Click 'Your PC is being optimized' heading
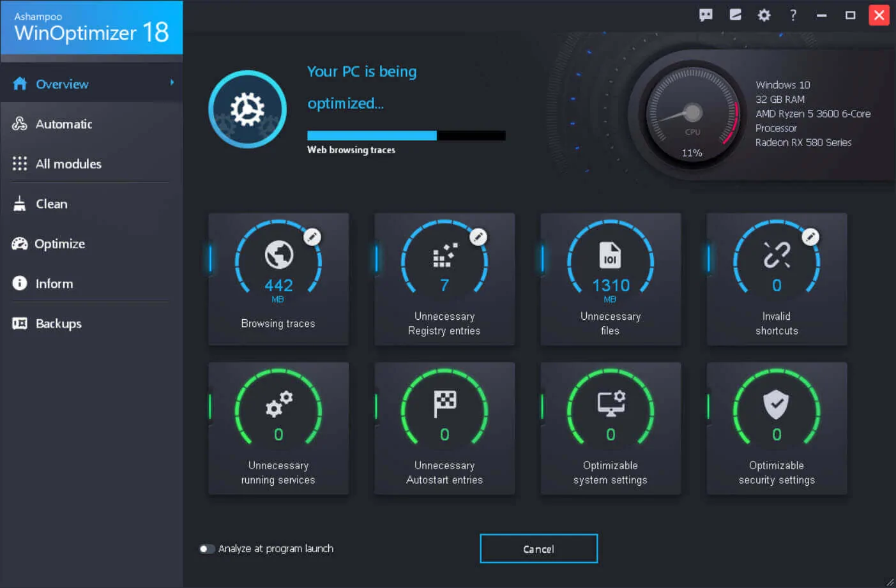Viewport: 896px width, 588px height. 362,87
